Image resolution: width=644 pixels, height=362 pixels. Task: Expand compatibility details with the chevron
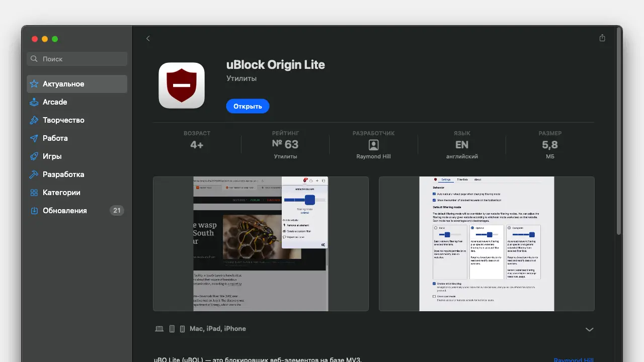(590, 329)
